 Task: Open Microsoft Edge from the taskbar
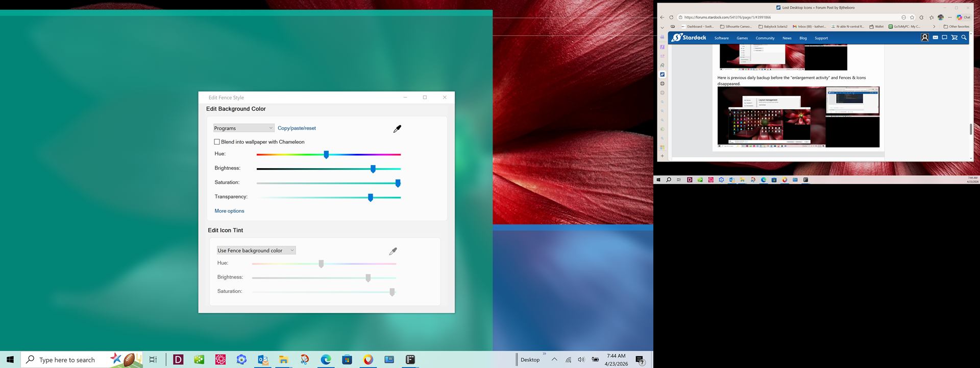[x=326, y=360]
